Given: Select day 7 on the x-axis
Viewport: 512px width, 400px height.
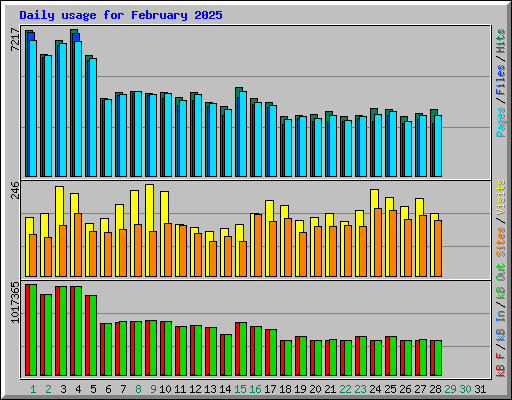Looking at the screenshot, I should click(x=123, y=389).
